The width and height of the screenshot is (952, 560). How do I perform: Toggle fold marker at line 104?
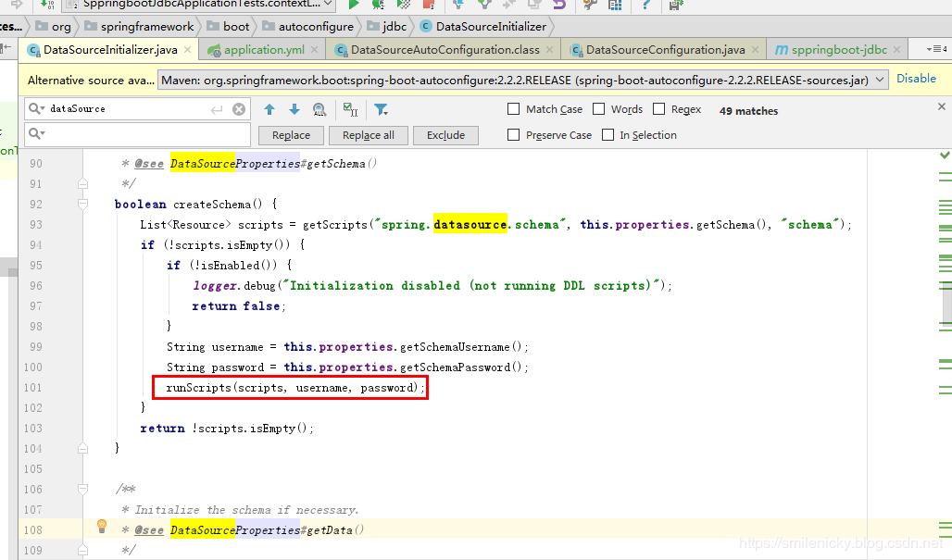(x=83, y=448)
